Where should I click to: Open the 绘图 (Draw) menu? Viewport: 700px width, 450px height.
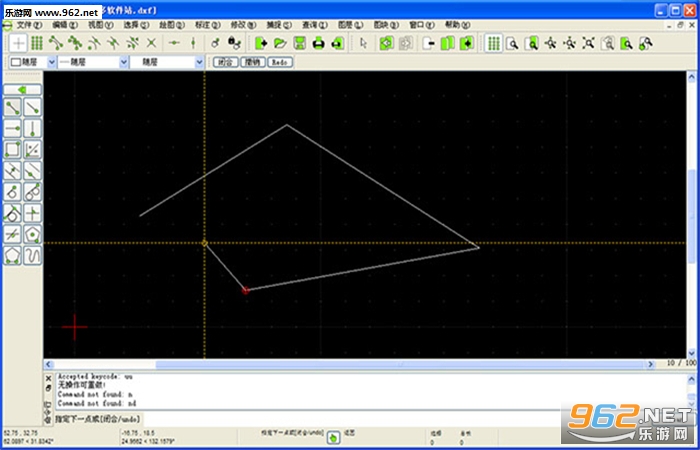point(172,25)
